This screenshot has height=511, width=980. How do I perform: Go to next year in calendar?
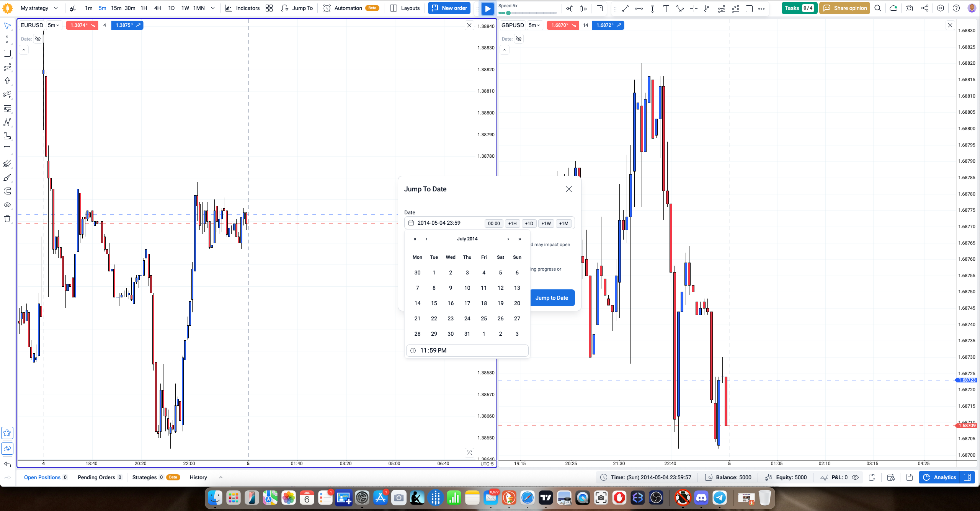coord(519,239)
